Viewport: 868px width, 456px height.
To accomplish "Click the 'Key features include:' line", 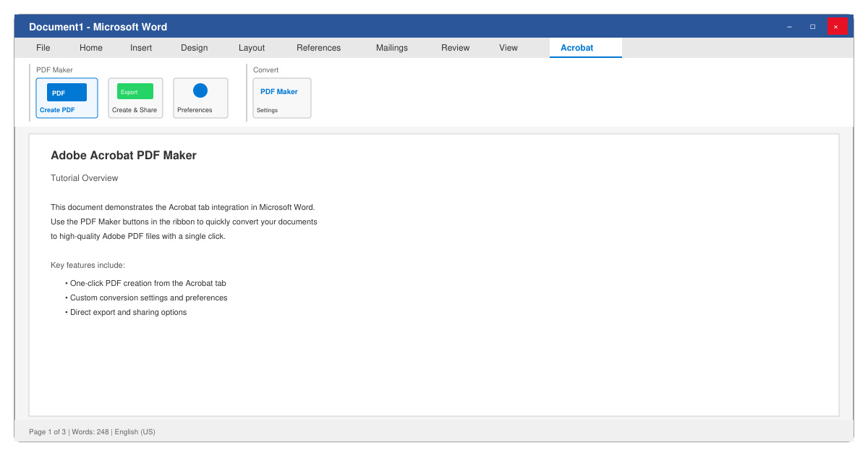I will [x=88, y=266].
